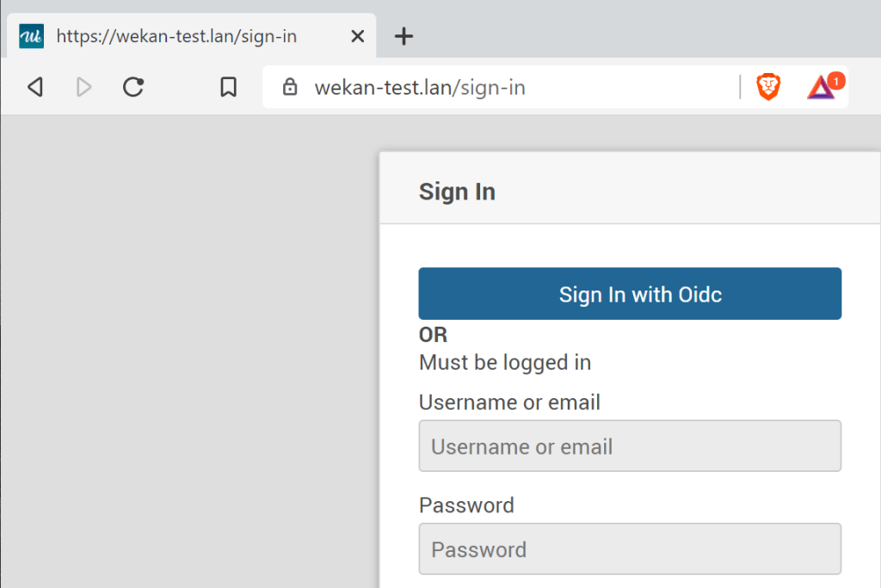Click the bold "OR" separator text
881x588 pixels.
(x=433, y=335)
